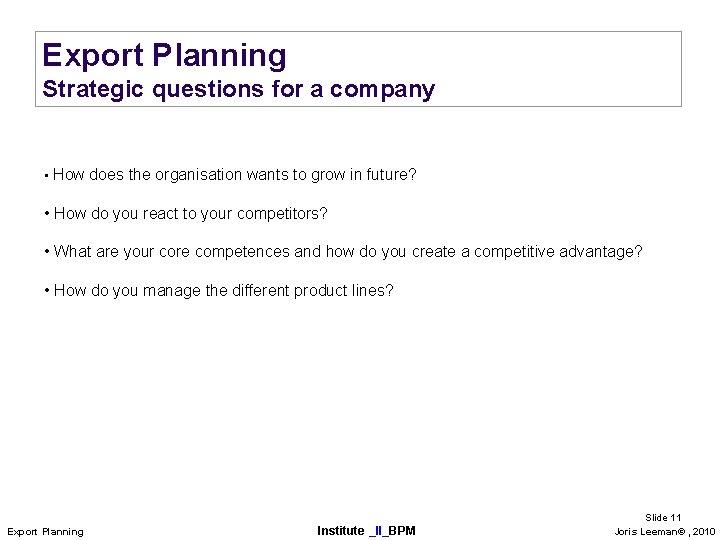Click the Institute _II_BPM footer text
720x540 pixels.
[366, 531]
